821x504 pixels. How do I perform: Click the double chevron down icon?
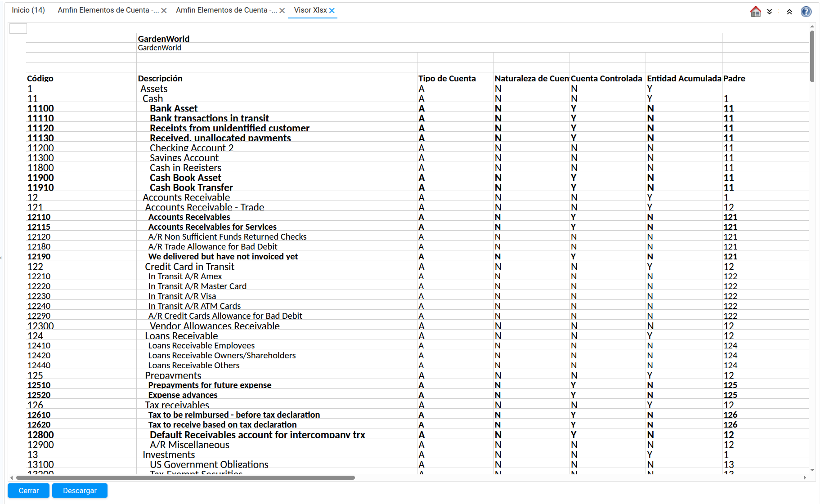[770, 12]
